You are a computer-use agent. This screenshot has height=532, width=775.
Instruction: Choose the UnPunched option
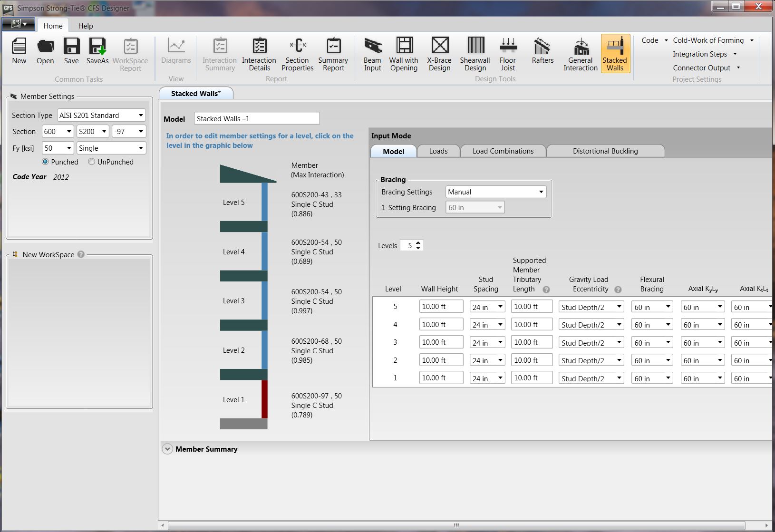click(91, 162)
